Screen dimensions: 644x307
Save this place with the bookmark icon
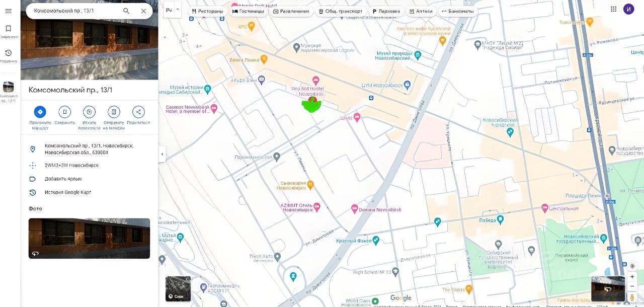64,112
